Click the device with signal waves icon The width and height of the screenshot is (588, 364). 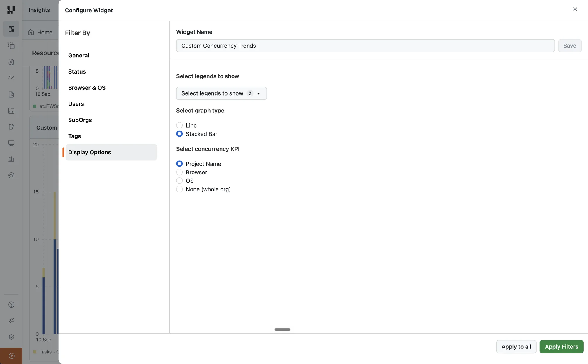11,127
